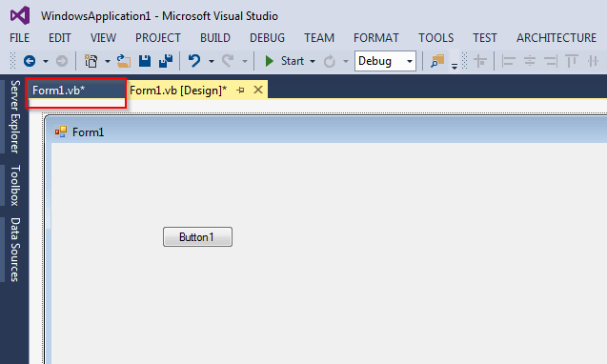The width and height of the screenshot is (607, 364).
Task: Open the BUILD menu
Action: [x=215, y=37]
